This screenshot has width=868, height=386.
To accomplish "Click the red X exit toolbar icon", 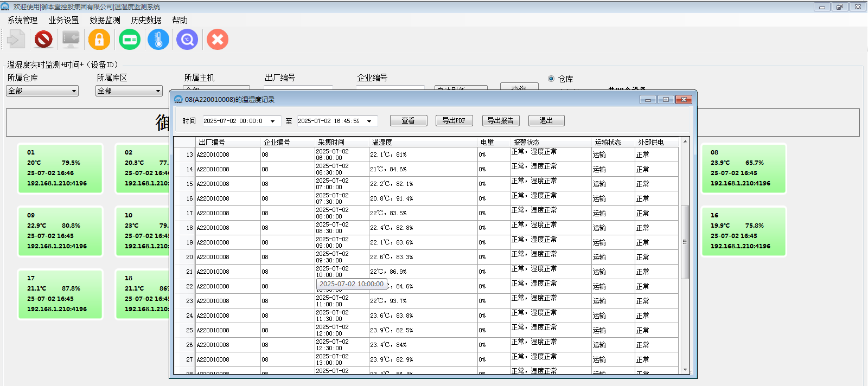I will [x=218, y=40].
